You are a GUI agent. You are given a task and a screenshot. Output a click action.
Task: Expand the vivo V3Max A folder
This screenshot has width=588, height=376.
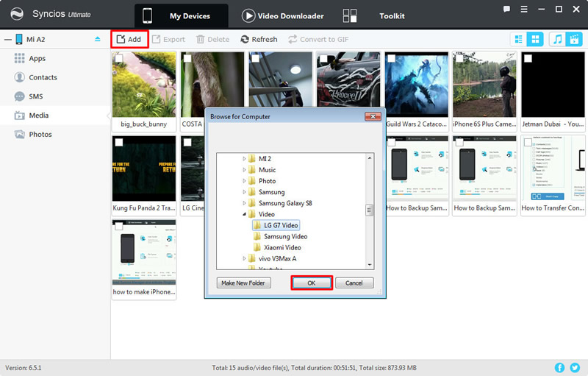(x=244, y=258)
